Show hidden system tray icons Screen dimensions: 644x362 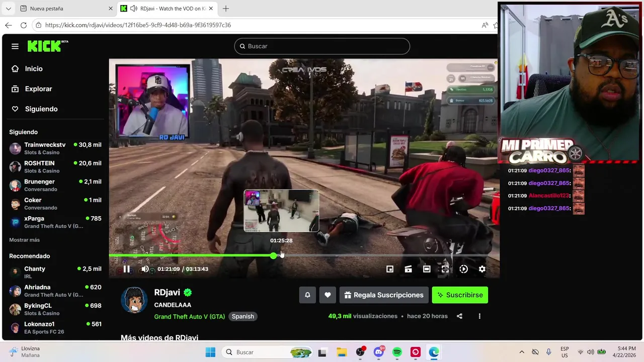[522, 352]
